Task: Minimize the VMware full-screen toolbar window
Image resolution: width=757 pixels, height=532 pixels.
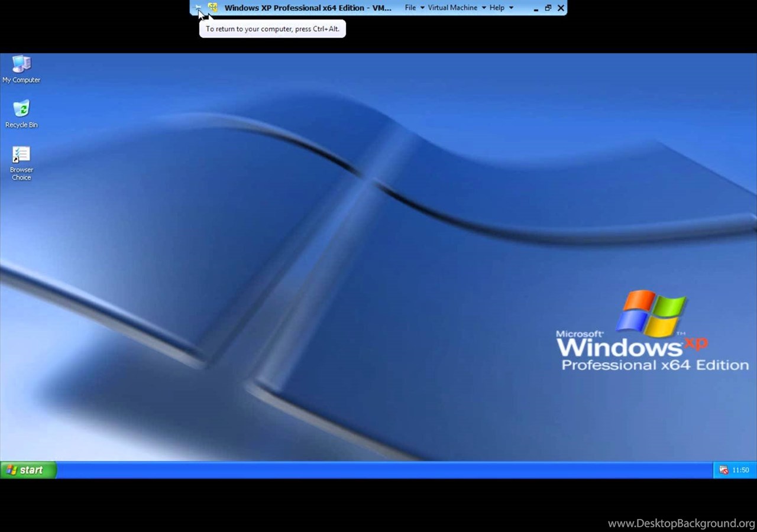Action: (x=536, y=8)
